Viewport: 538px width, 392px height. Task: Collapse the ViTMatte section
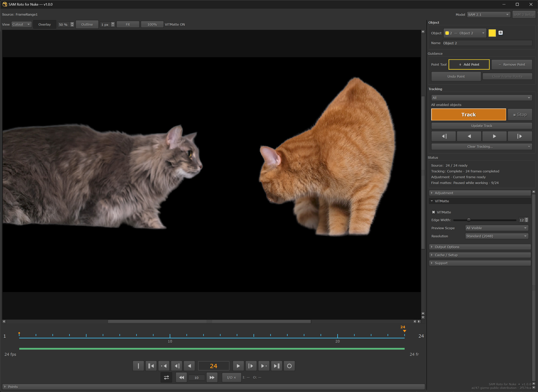point(480,201)
